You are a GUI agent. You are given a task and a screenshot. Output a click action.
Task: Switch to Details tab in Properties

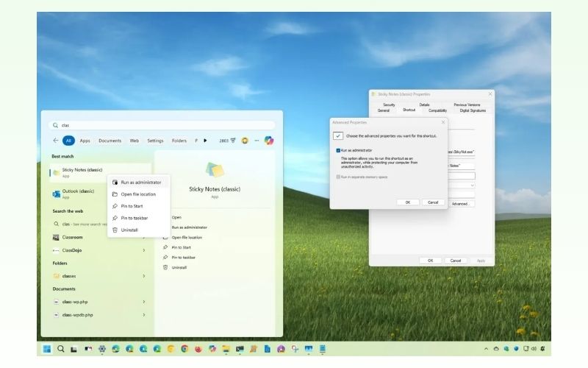pos(425,105)
